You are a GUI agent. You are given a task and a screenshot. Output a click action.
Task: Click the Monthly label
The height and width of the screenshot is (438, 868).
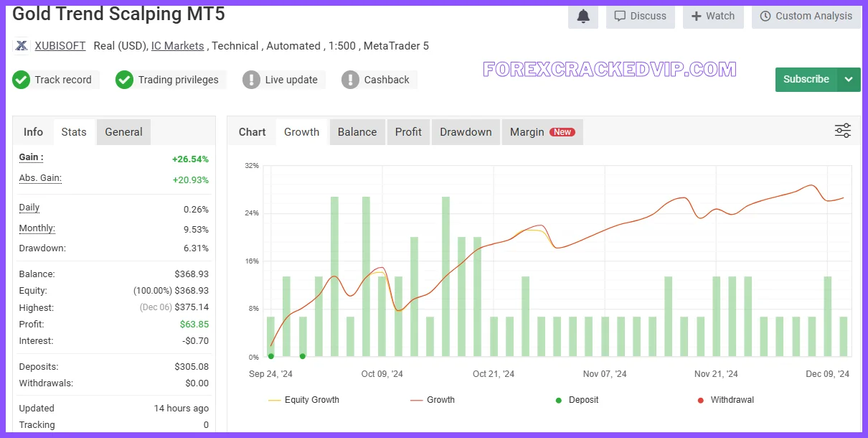click(x=37, y=228)
